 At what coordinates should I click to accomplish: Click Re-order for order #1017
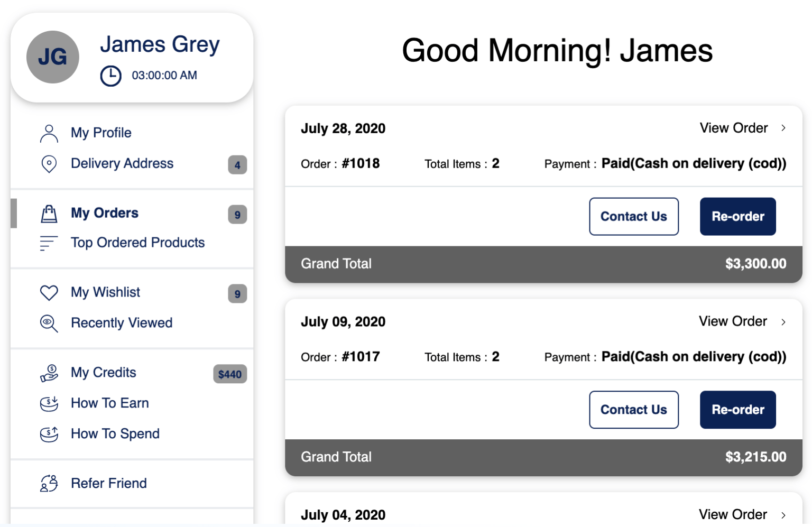tap(738, 410)
